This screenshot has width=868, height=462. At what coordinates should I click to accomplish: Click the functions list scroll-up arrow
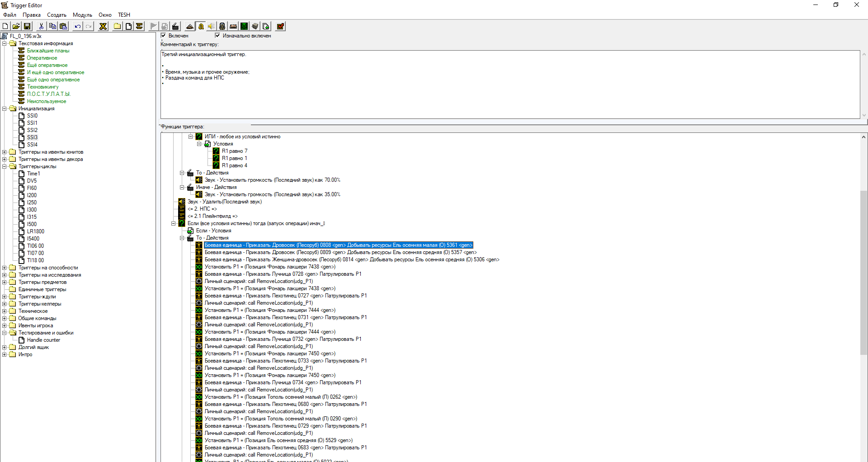tap(863, 137)
